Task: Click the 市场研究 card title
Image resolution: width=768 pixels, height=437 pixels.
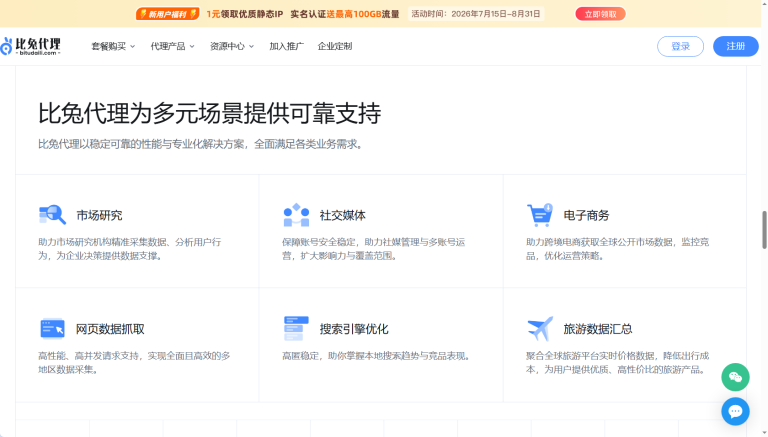Action: 99,215
